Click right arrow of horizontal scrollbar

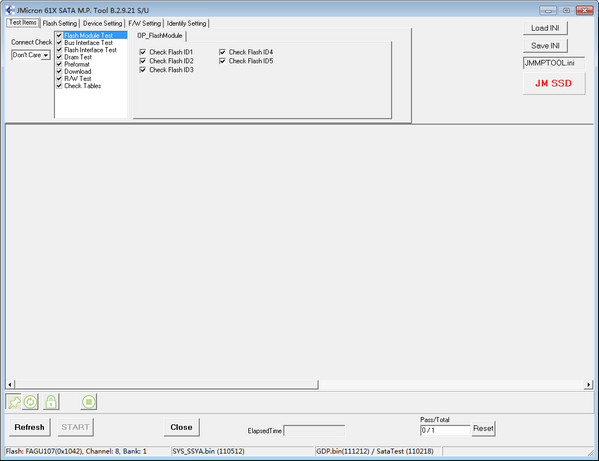(588, 385)
